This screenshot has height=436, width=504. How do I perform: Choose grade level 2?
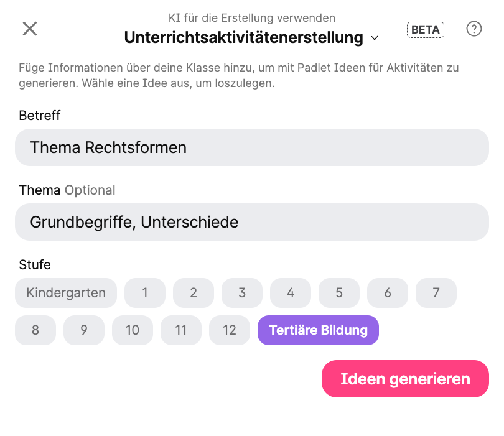click(x=194, y=293)
